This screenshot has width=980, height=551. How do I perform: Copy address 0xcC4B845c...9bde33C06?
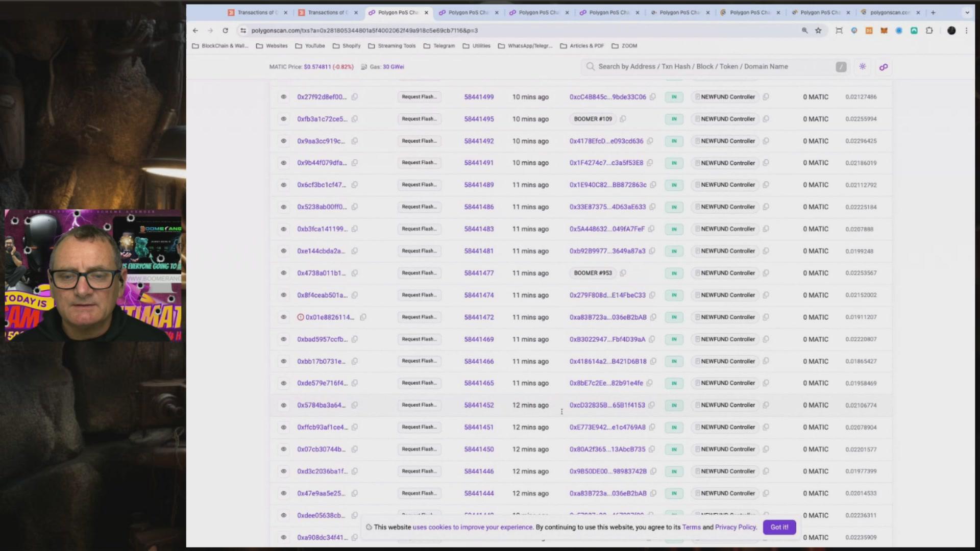[x=653, y=97]
